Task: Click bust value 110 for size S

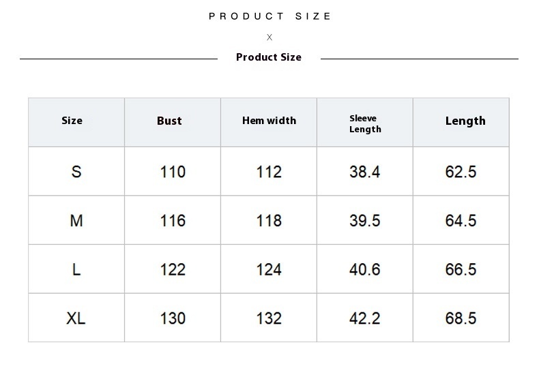Action: click(x=173, y=171)
